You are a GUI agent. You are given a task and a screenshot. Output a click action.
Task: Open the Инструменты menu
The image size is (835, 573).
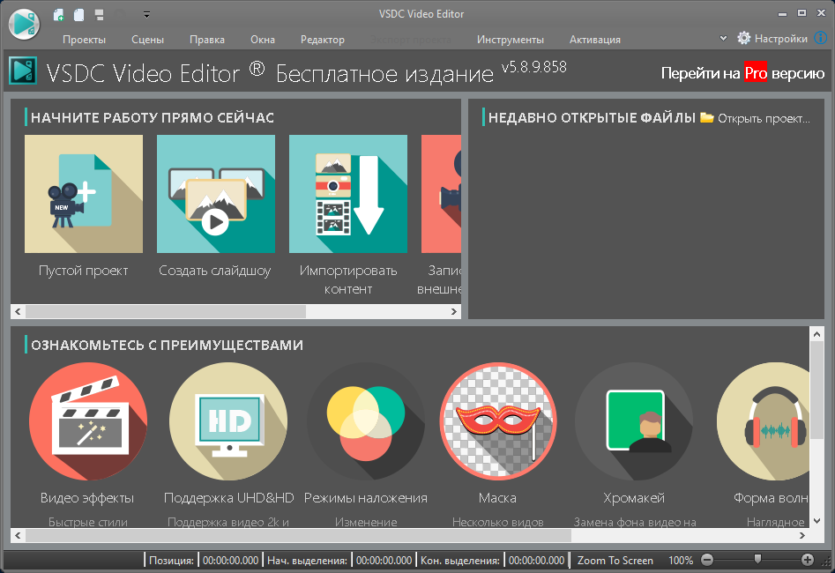point(510,39)
